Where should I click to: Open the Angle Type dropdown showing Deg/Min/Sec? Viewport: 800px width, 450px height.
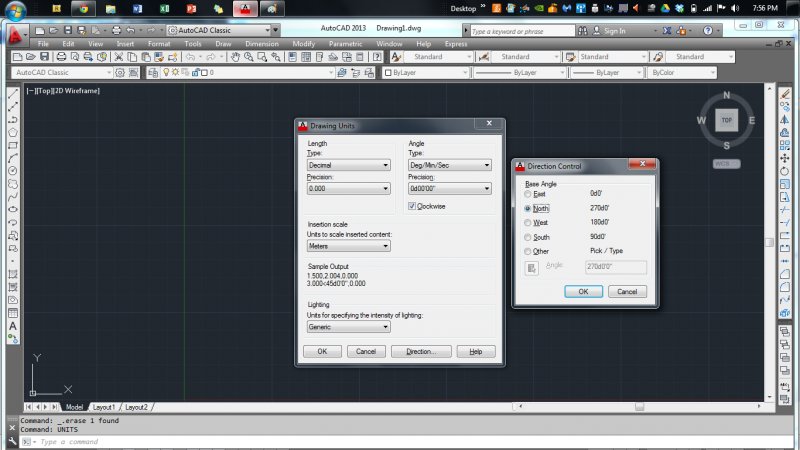449,165
